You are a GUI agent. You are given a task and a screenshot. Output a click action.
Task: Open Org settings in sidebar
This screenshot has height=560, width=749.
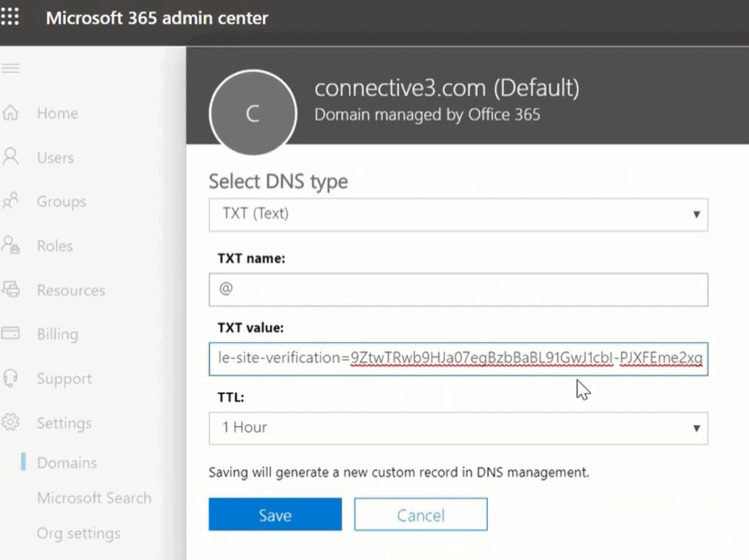[78, 533]
